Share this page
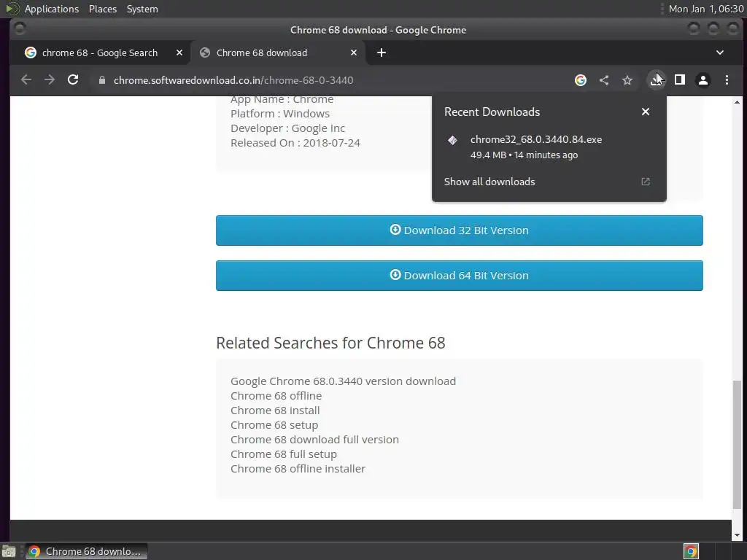Viewport: 747px width, 560px height. click(x=603, y=80)
